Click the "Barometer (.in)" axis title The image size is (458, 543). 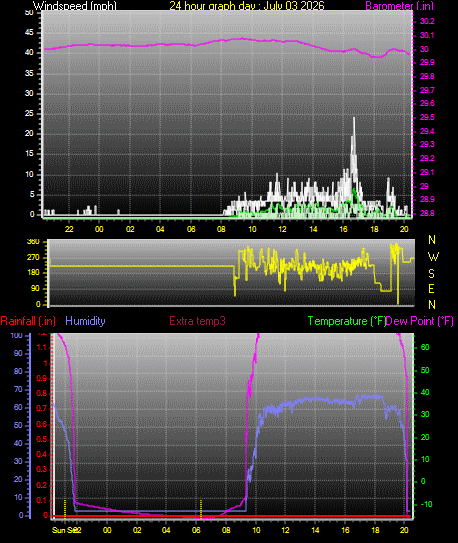[x=399, y=6]
